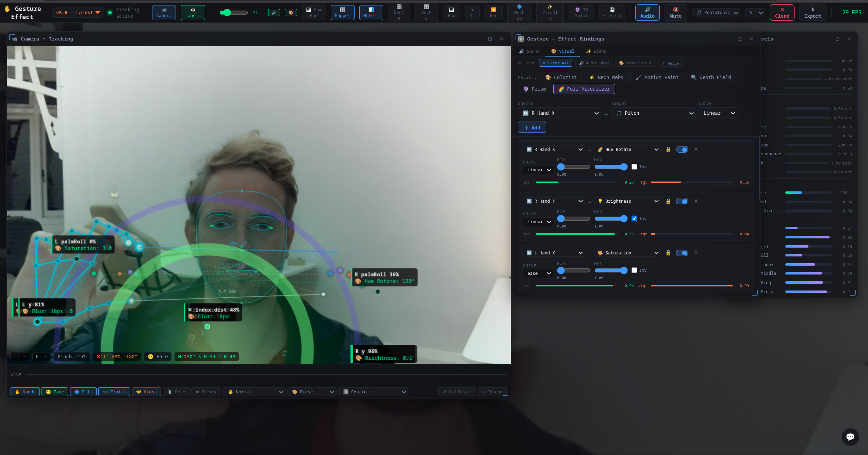Open the Mapper panel

[x=342, y=13]
